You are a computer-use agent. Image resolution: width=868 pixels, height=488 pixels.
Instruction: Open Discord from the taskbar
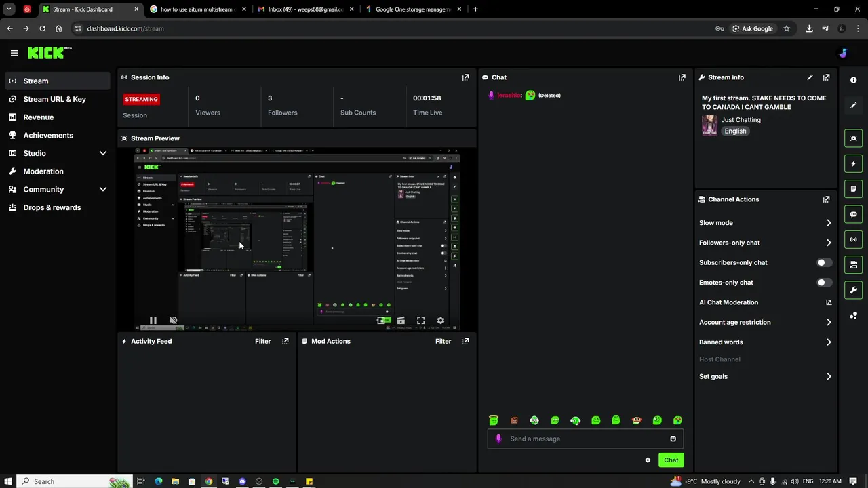[242, 481]
